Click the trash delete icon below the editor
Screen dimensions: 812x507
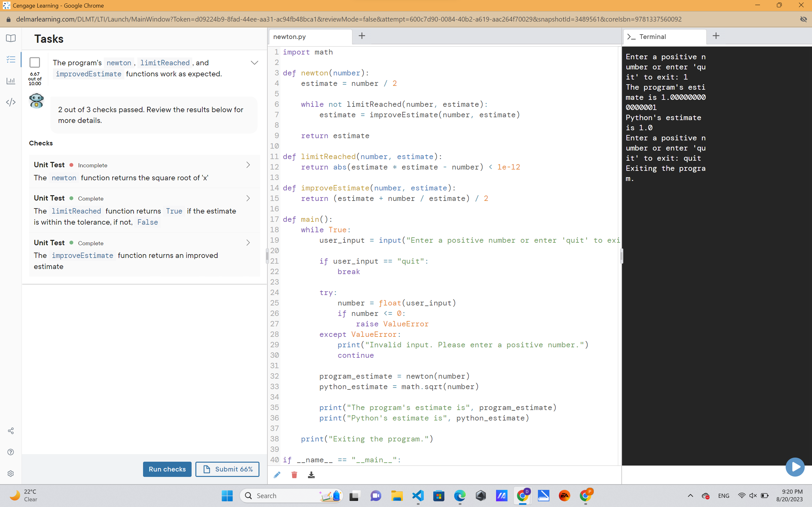click(x=294, y=474)
